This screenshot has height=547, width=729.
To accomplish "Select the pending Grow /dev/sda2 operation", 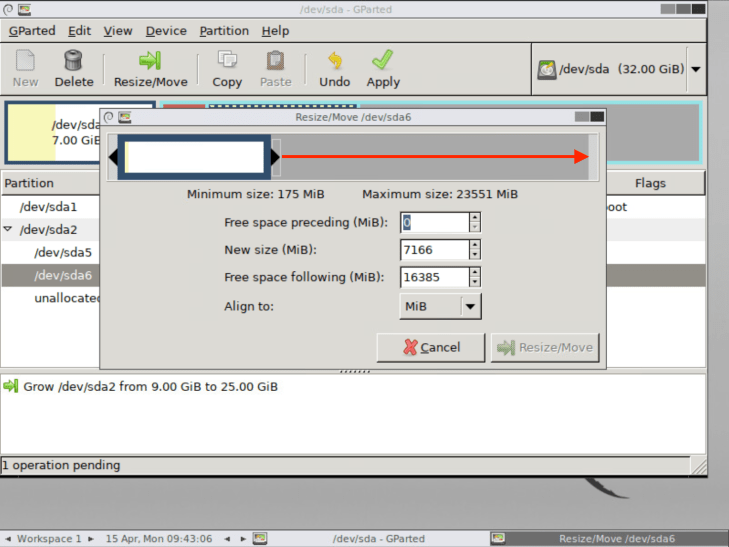I will 150,387.
